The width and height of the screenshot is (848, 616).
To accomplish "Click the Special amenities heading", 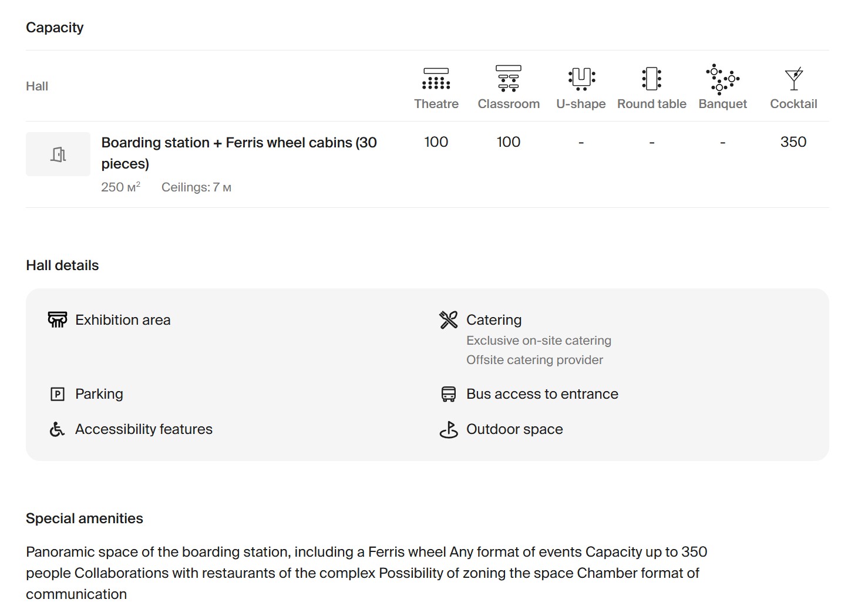I will click(x=85, y=519).
